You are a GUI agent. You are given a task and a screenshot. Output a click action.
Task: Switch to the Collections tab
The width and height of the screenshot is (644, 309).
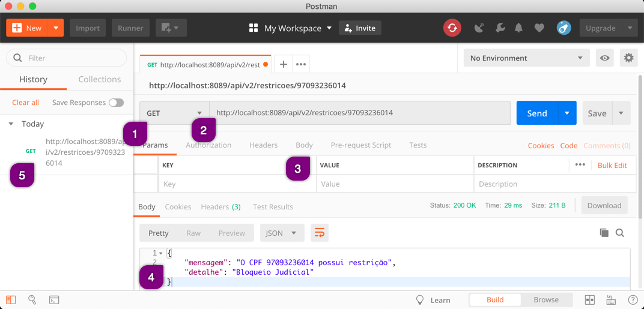(100, 79)
